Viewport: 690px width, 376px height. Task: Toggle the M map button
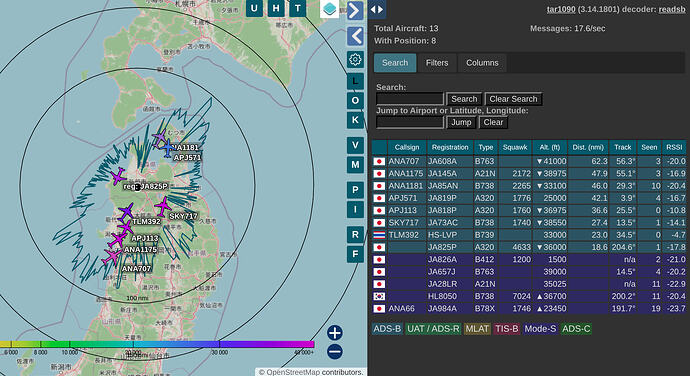click(x=355, y=165)
